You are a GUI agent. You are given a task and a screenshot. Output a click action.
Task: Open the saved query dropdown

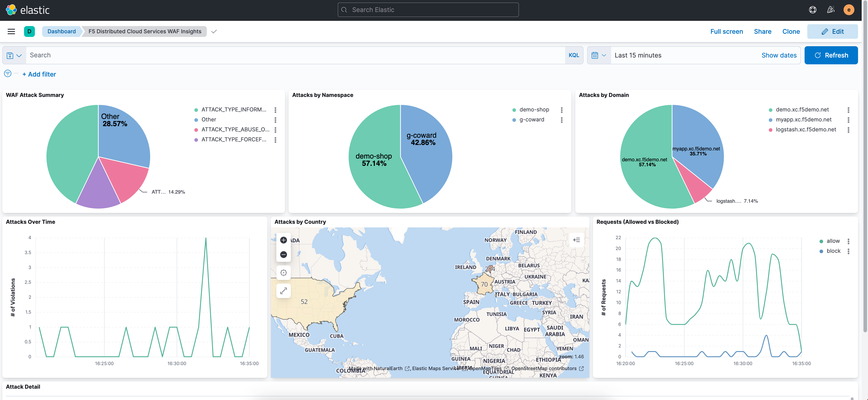pos(14,55)
